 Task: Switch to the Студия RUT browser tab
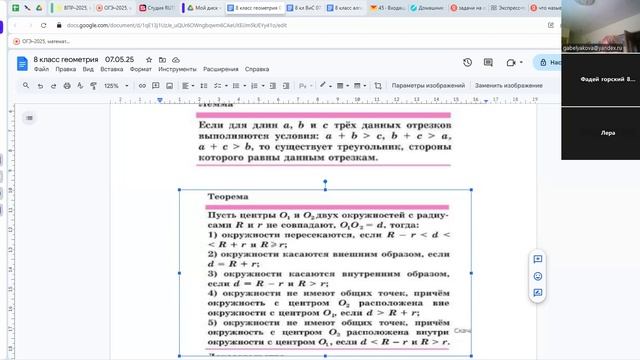(x=156, y=8)
